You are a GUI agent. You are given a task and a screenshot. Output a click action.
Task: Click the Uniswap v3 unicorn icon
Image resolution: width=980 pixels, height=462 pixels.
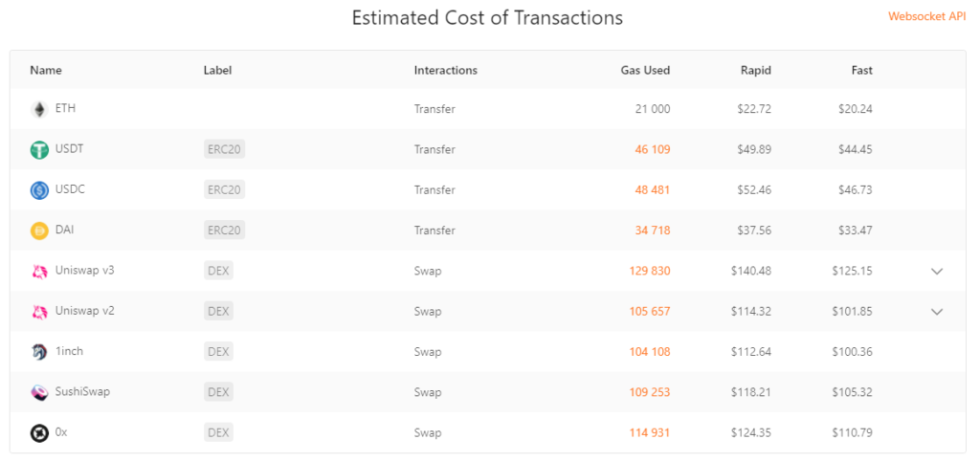coord(39,271)
